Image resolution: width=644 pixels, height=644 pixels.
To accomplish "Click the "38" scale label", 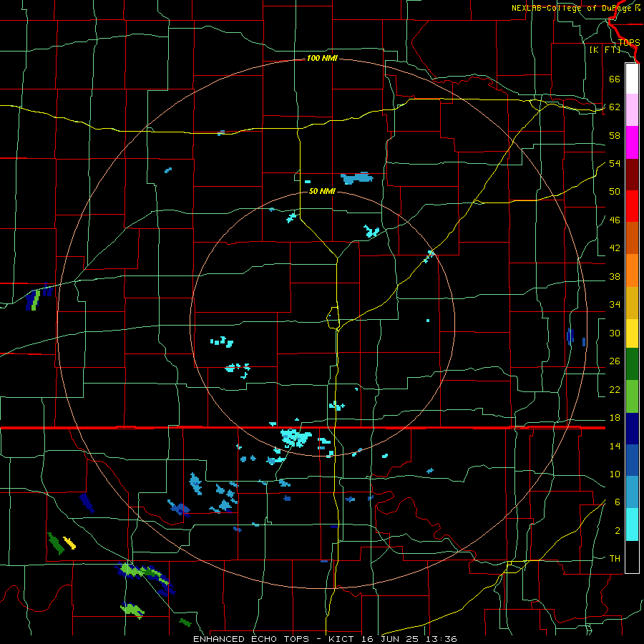I will (615, 276).
